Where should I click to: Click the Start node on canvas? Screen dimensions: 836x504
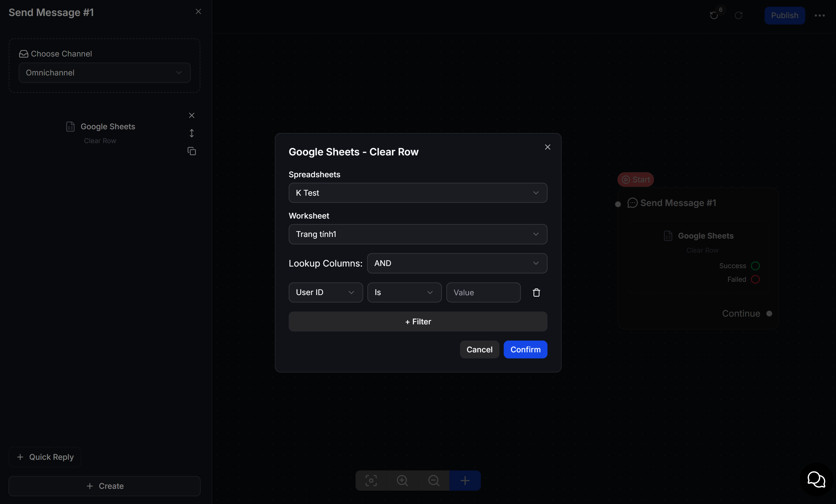tap(635, 180)
